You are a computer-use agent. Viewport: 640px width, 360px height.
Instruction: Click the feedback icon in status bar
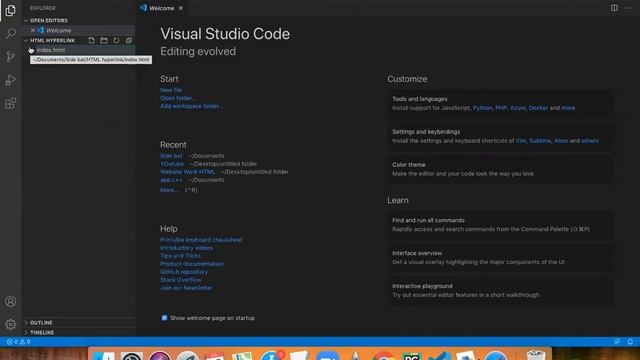(x=617, y=342)
